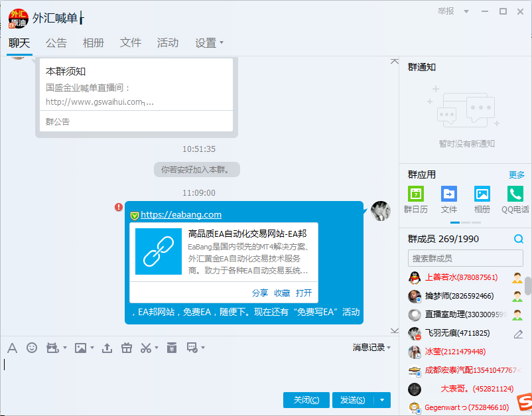Jump to chat bottom using down chevron
532x416 pixels.
pos(394,330)
